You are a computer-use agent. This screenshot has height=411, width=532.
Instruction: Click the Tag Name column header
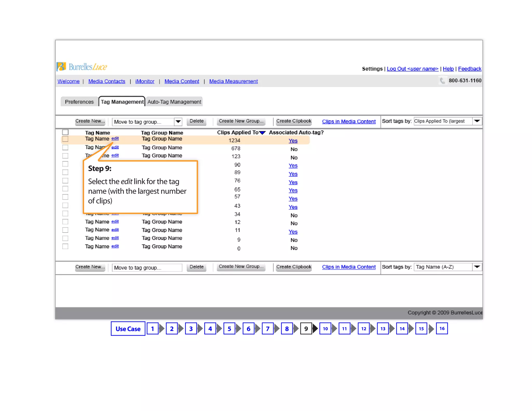97,132
